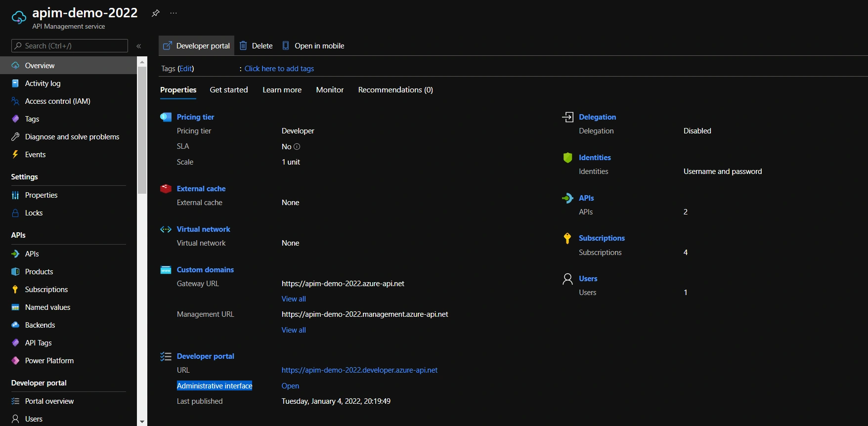Screen dimensions: 868x426
Task: Click the sidebar scrollbar down arrow
Action: [x=142, y=422]
